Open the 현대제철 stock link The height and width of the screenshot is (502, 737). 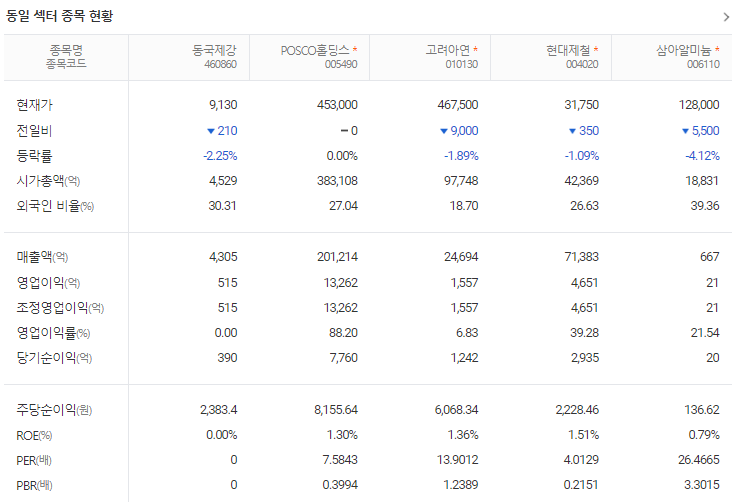point(568,50)
